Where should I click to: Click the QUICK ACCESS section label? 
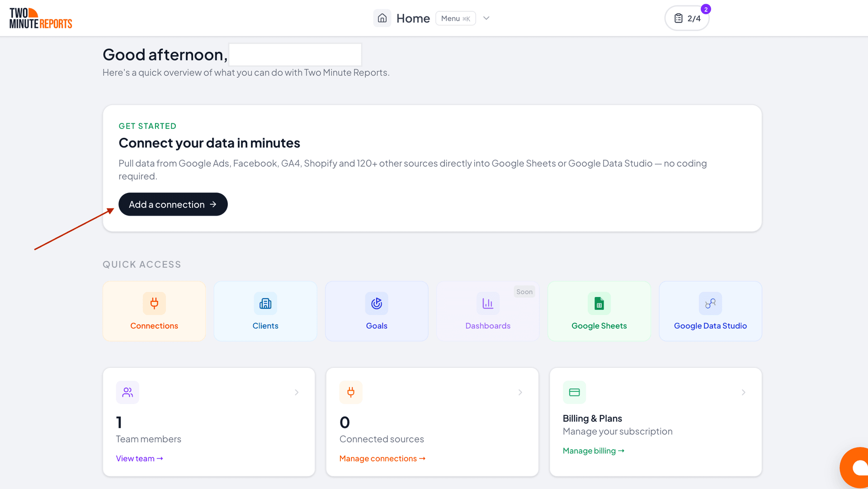(142, 264)
